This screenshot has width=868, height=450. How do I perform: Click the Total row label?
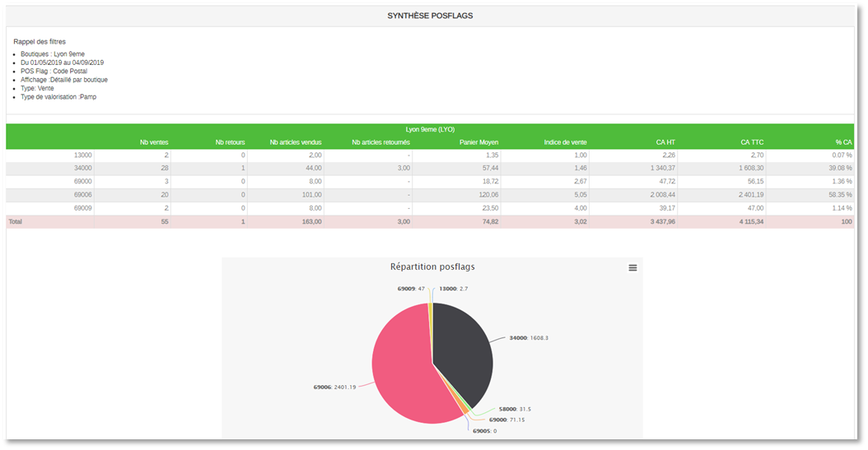pos(16,222)
